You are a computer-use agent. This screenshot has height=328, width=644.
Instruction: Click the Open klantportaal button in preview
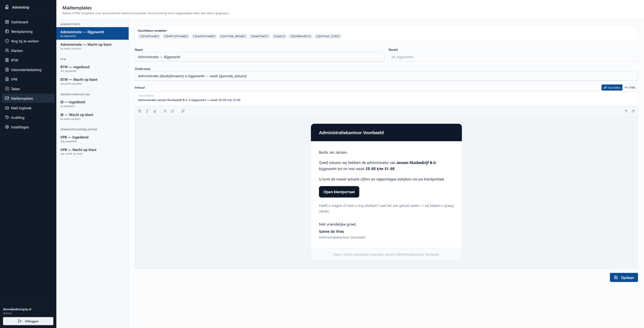pos(339,192)
